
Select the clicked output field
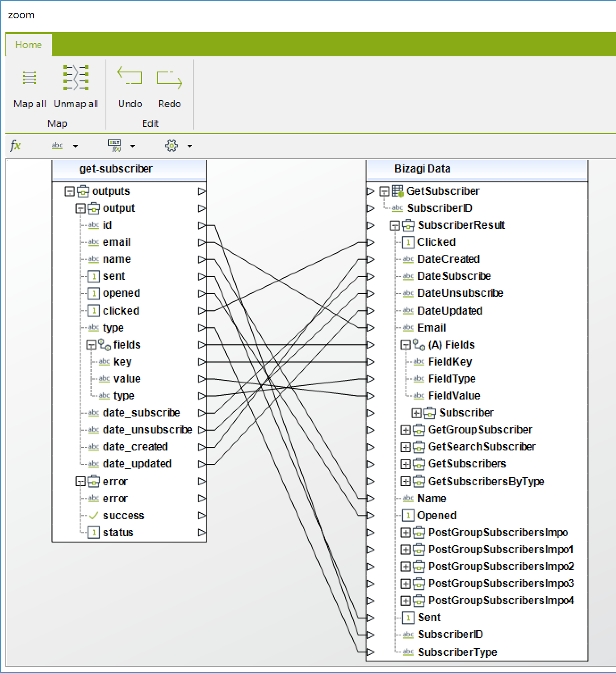pos(121,311)
